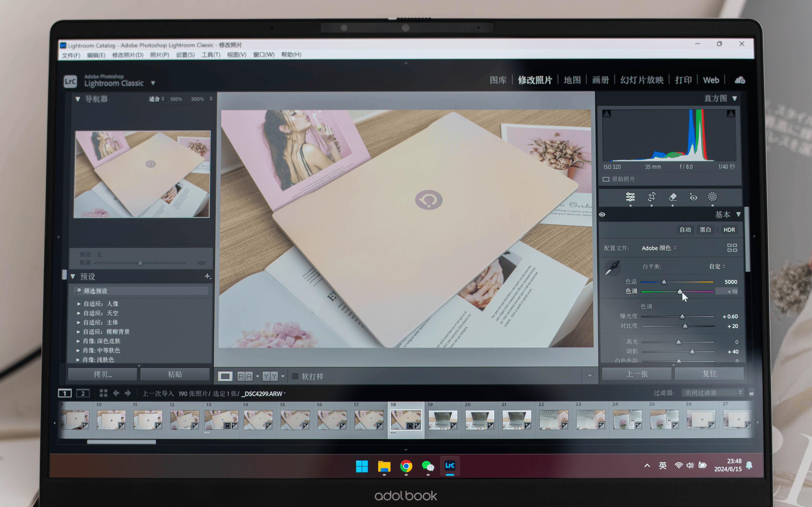
Task: Toggle highlight clipping indicator in histogram
Action: coord(731,114)
